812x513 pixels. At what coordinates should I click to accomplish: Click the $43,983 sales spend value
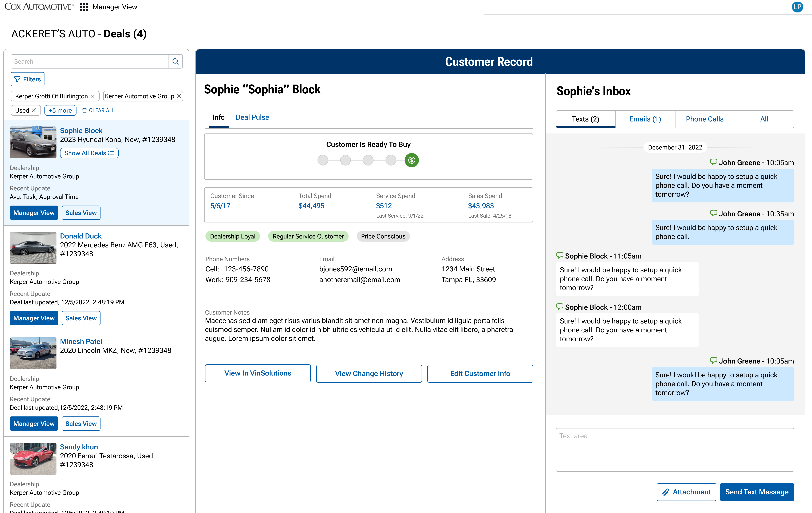pyautogui.click(x=481, y=206)
